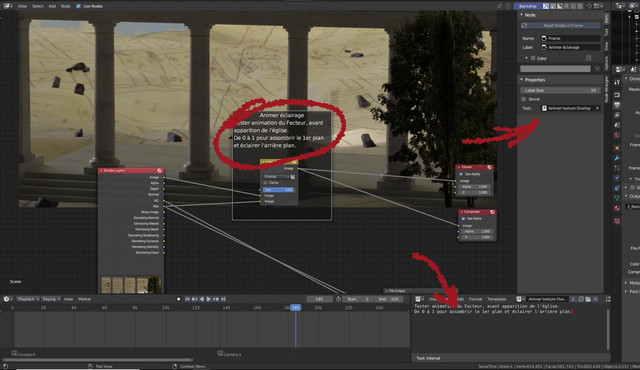Open the timeline View menu

point(69,299)
